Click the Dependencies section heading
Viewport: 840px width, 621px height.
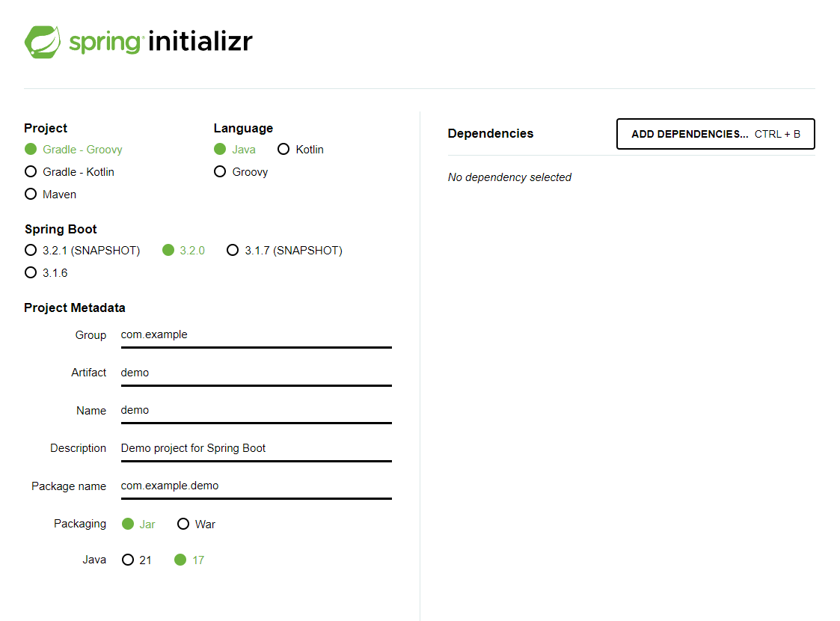pos(490,133)
